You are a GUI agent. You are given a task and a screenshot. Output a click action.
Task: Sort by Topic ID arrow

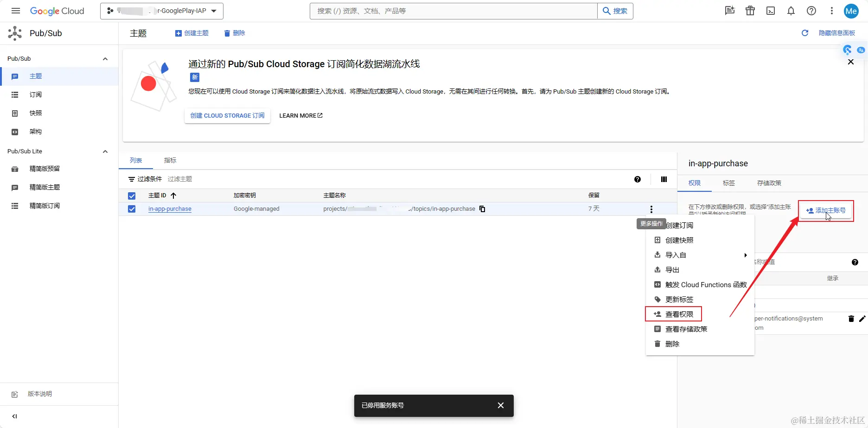click(x=173, y=195)
